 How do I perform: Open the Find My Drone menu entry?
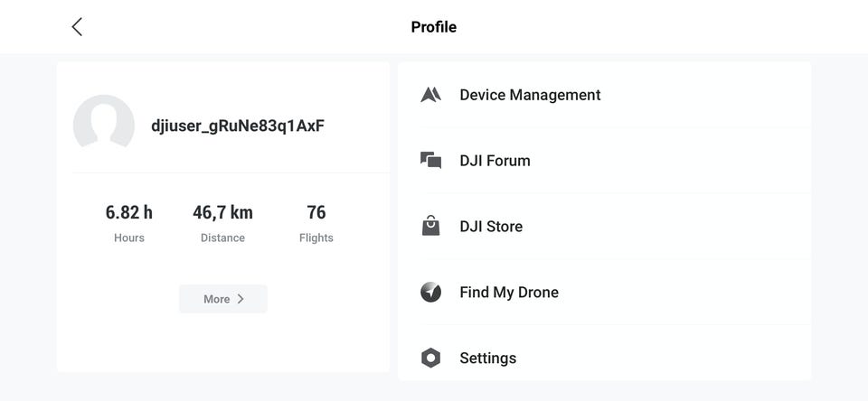coord(509,293)
